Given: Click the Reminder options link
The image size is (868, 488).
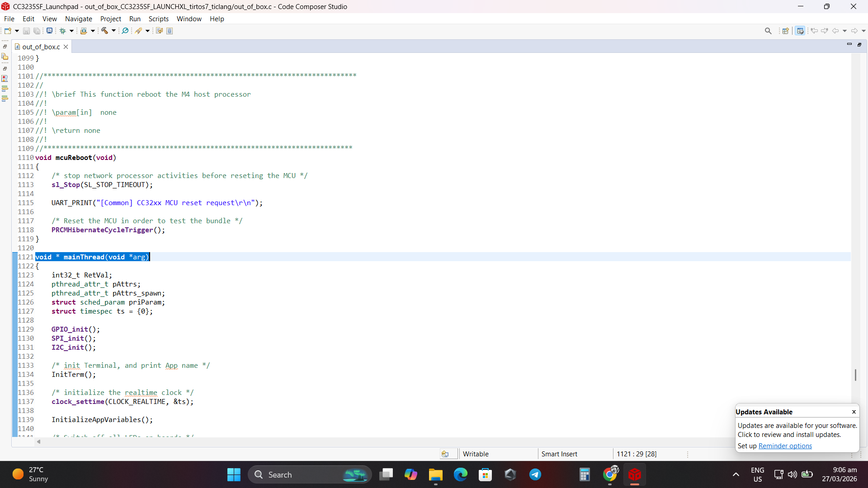Looking at the screenshot, I should [785, 446].
